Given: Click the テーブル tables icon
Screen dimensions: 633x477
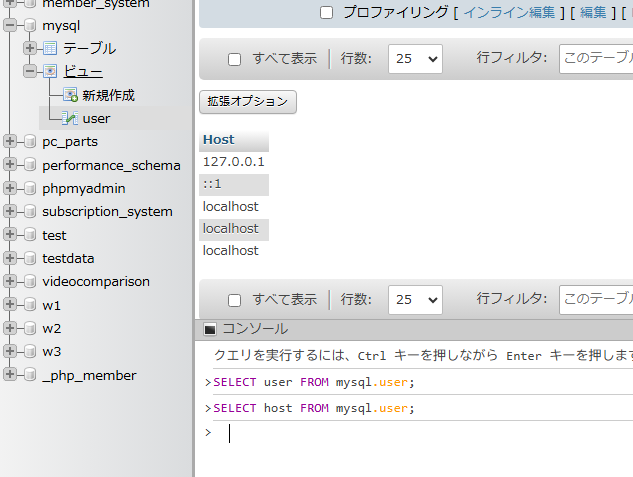Looking at the screenshot, I should 50,48.
